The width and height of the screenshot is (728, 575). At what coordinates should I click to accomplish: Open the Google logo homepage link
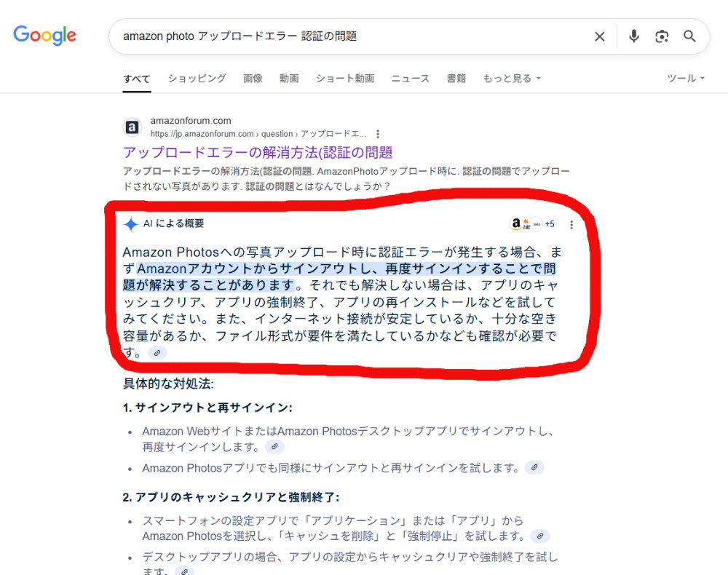tap(44, 36)
